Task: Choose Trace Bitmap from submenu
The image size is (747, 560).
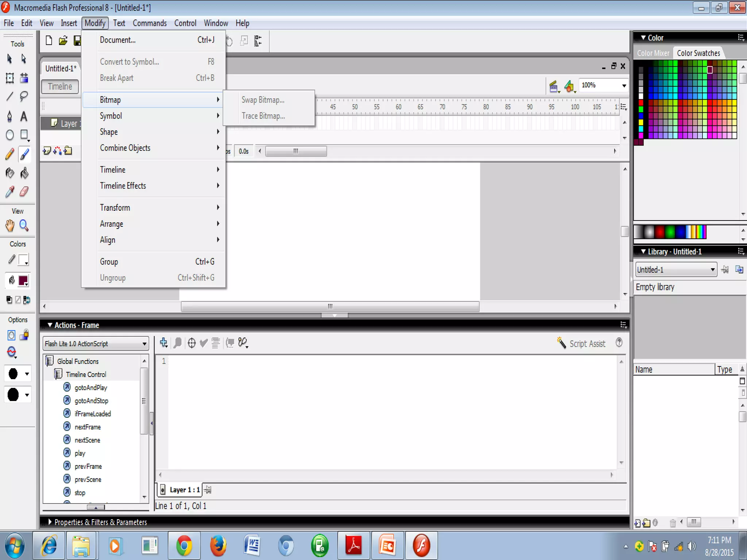Action: pos(263,116)
